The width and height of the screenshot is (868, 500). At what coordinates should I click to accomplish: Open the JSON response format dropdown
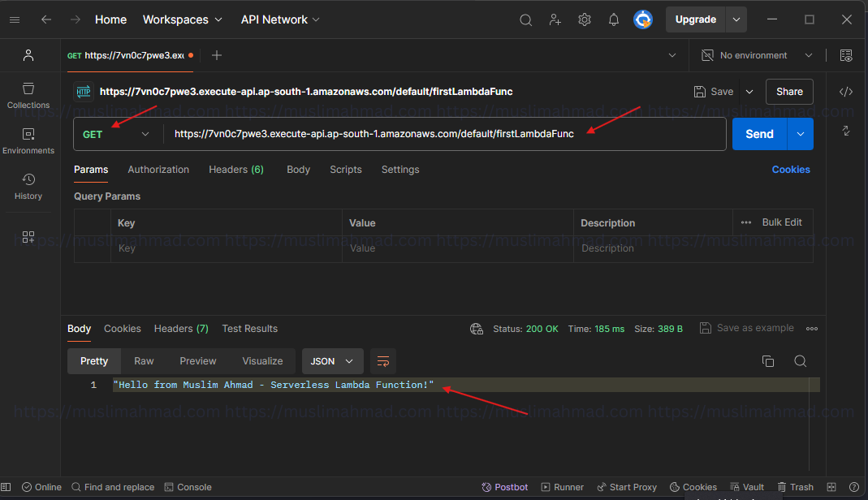click(x=332, y=360)
